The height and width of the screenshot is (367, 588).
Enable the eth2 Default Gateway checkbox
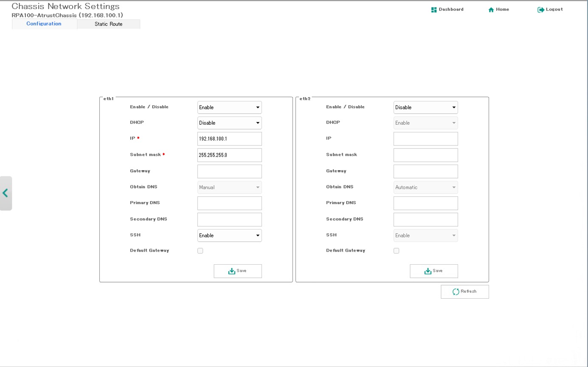click(x=397, y=251)
